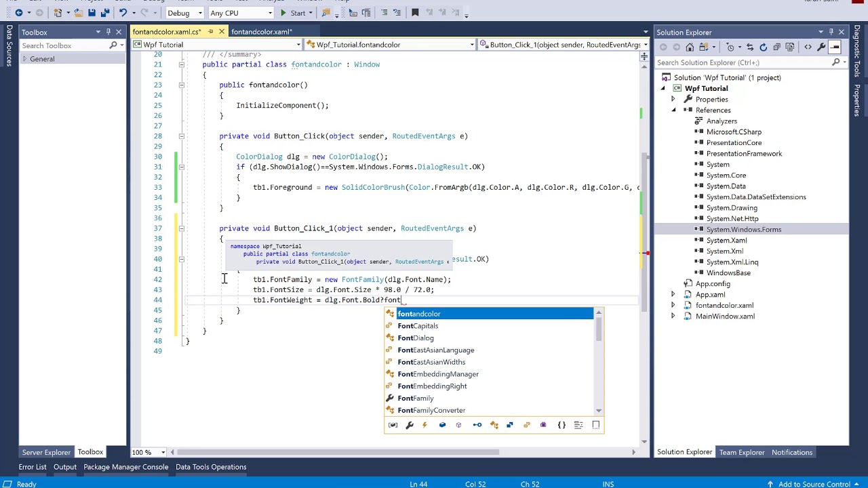Viewport: 868px width, 488px height.
Task: Switch to the fontandcolor.xaml* tab
Action: tap(261, 32)
